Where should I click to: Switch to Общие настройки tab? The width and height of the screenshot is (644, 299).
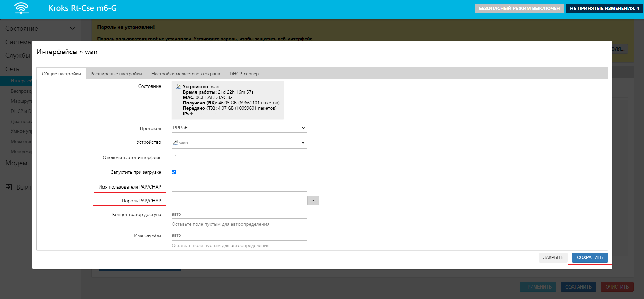tap(61, 74)
